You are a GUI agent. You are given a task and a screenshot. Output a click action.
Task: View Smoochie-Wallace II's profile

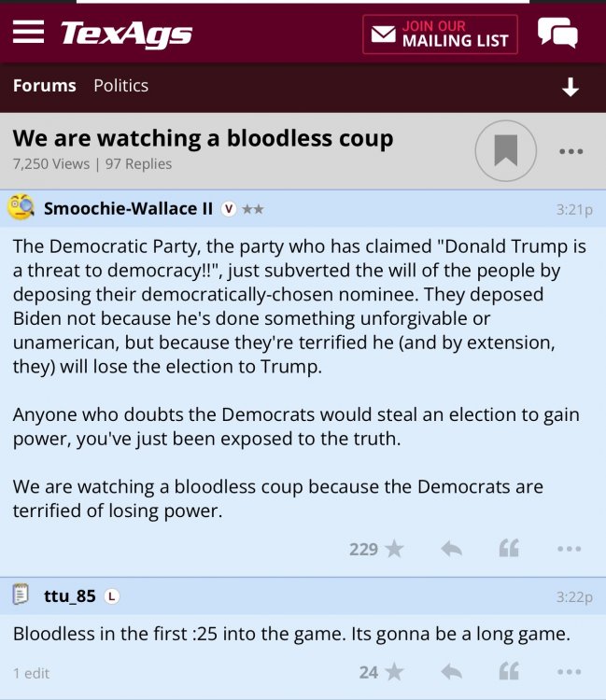pos(128,209)
